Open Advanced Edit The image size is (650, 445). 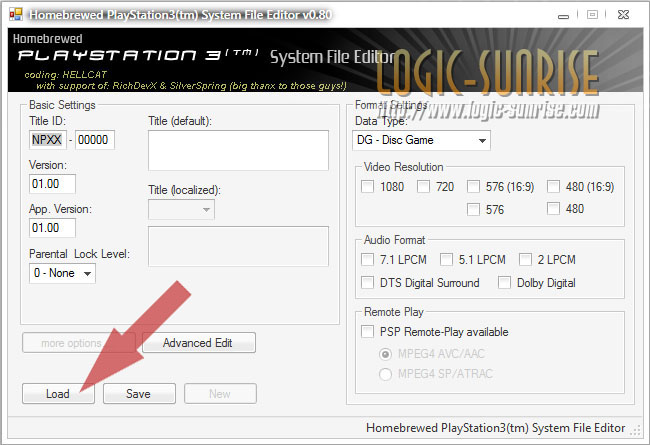[199, 343]
